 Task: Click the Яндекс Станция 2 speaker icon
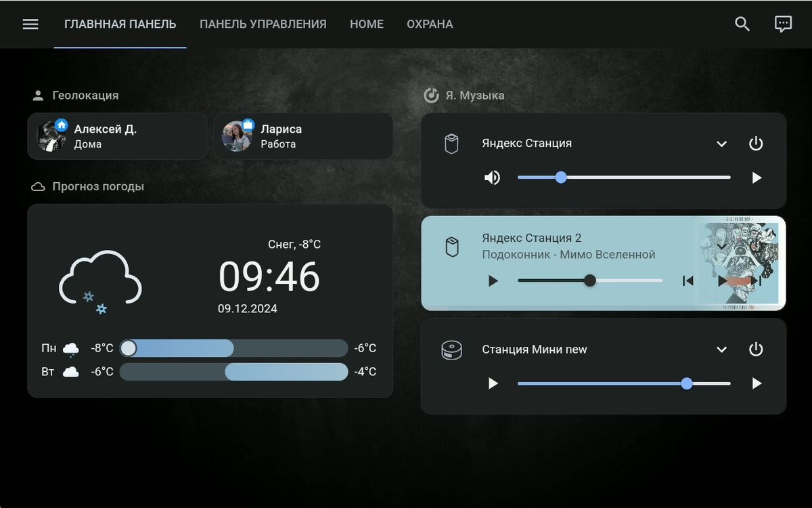tap(451, 247)
